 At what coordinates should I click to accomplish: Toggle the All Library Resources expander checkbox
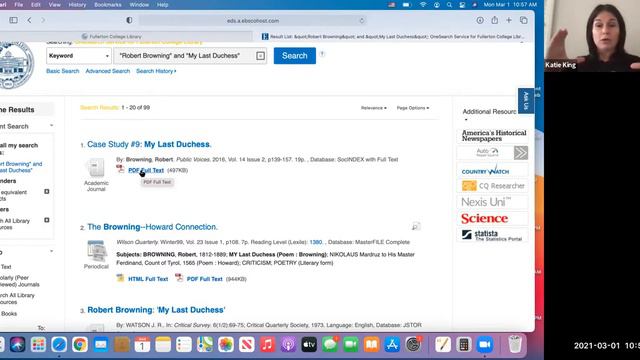[x=47, y=220]
